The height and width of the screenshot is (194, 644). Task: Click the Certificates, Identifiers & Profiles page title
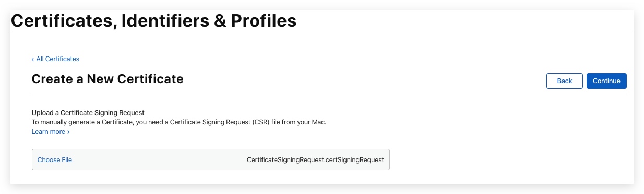153,20
